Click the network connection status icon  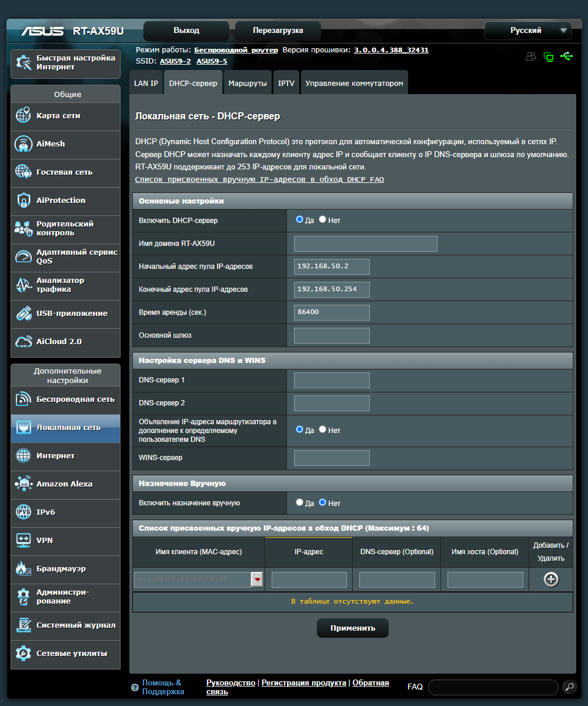coord(549,57)
